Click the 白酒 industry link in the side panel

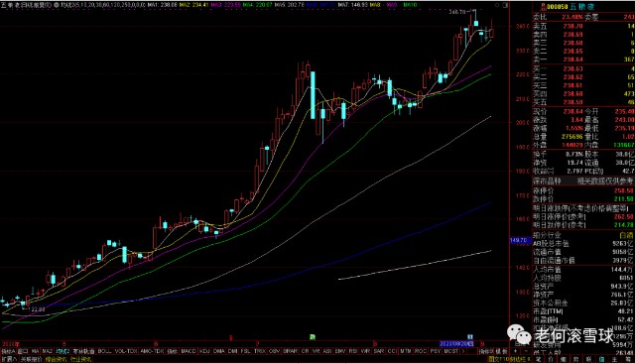point(626,235)
